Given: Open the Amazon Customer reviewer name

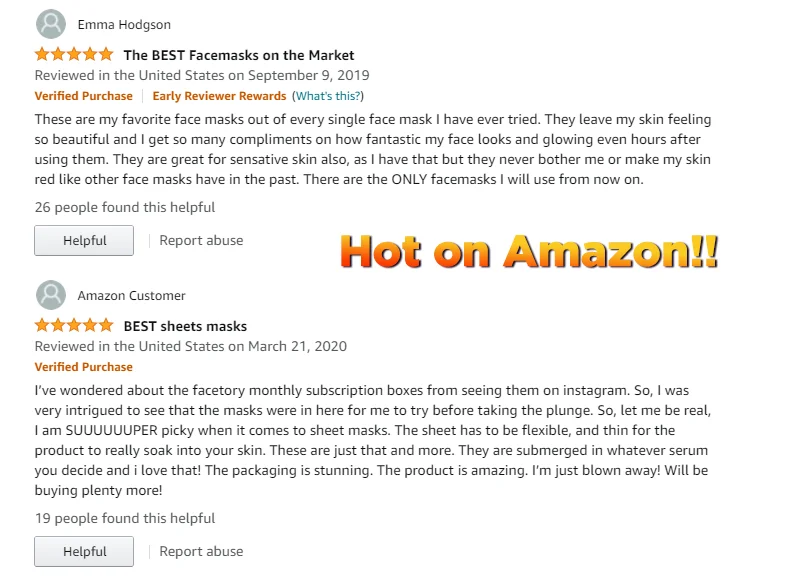Looking at the screenshot, I should [x=132, y=296].
